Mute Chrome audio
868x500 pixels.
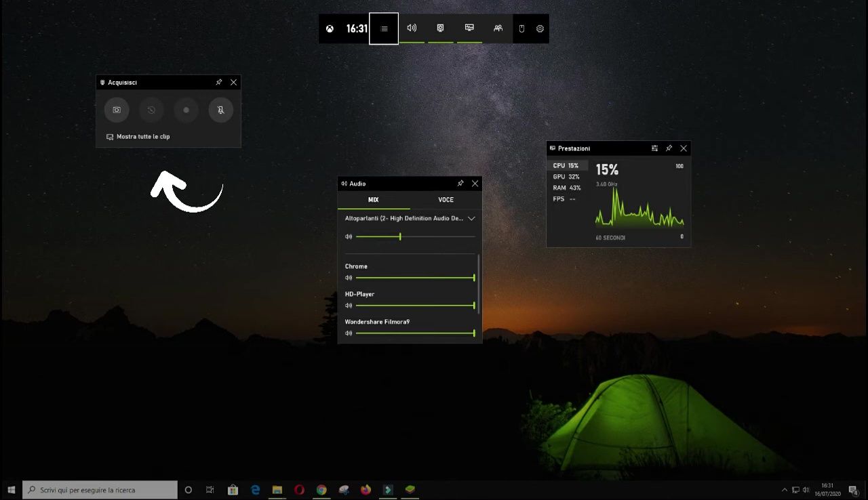tap(349, 278)
